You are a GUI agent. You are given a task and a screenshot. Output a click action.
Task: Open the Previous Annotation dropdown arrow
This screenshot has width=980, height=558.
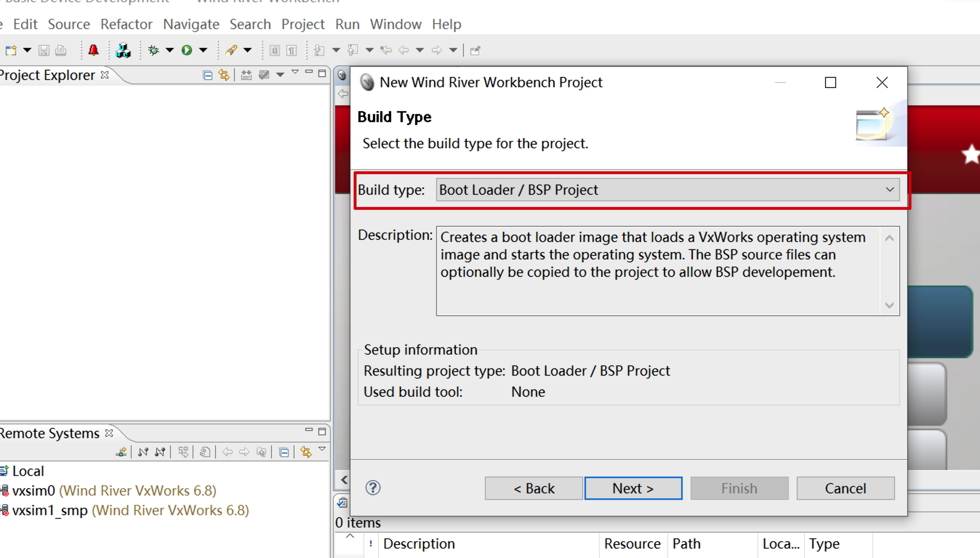(x=370, y=50)
